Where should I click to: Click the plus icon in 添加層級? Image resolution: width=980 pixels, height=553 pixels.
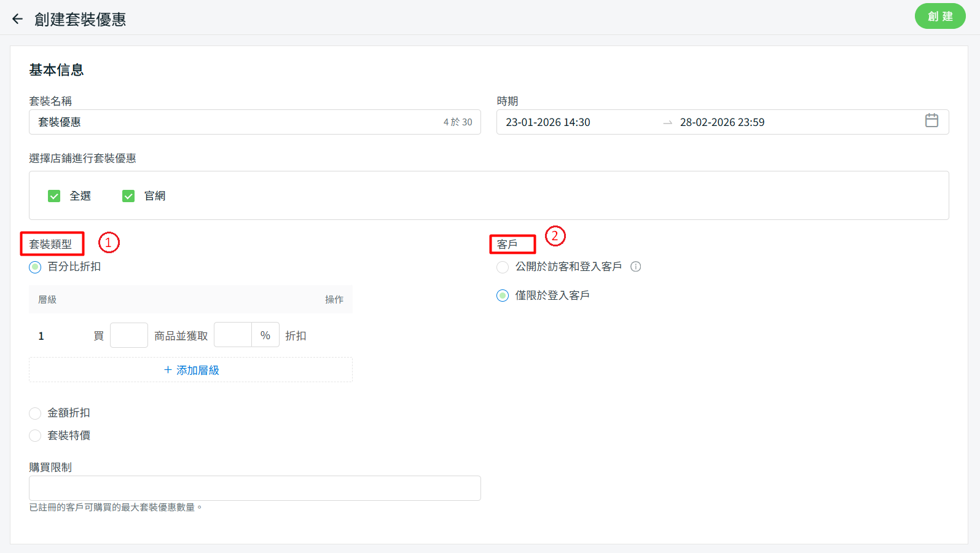[x=168, y=370]
